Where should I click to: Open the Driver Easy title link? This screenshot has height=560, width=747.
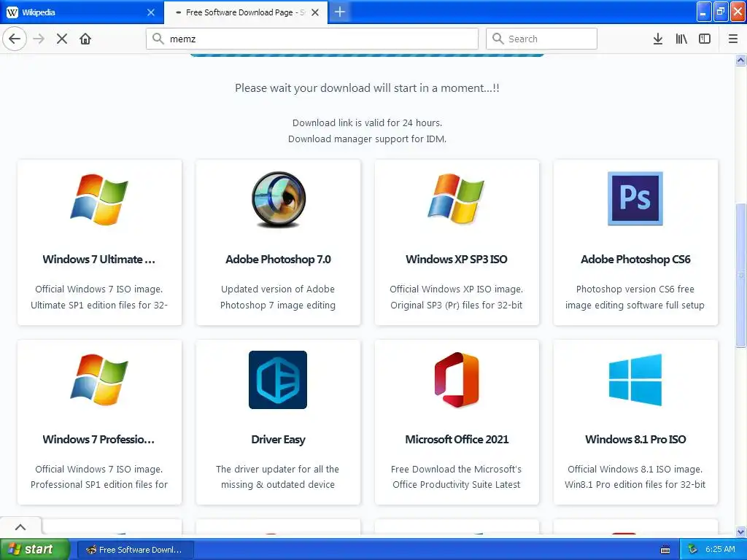coord(278,440)
